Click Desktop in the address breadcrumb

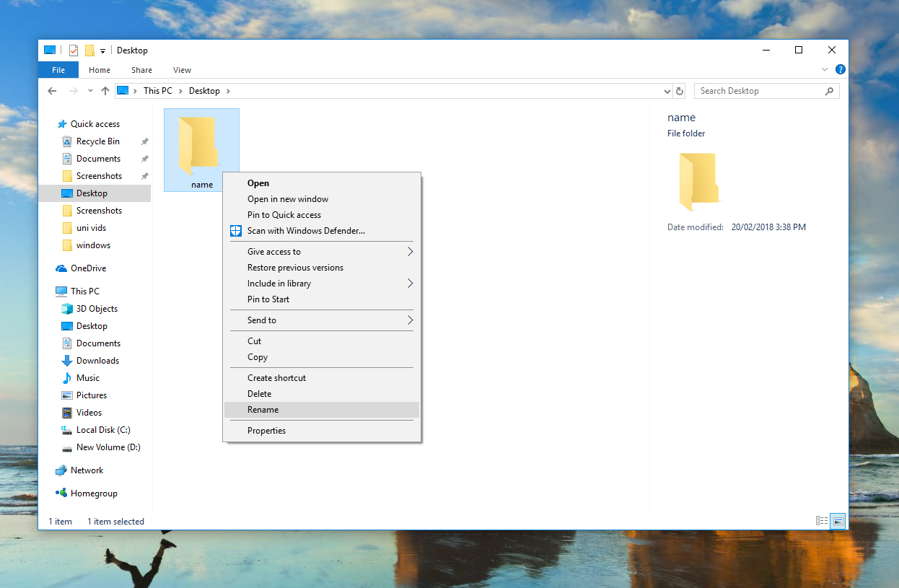(x=204, y=91)
